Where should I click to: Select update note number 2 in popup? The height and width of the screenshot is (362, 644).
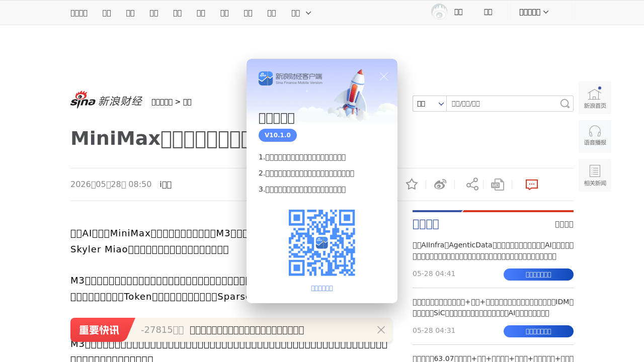click(x=306, y=173)
